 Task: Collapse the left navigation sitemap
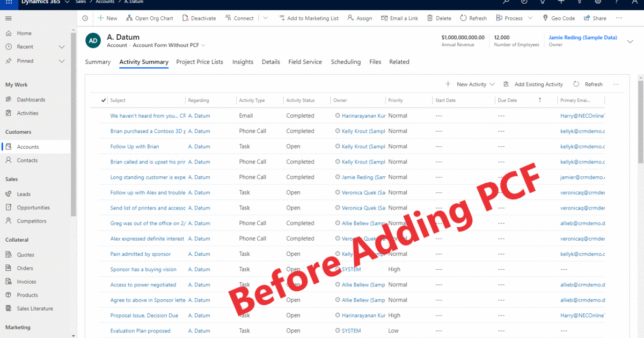pyautogui.click(x=8, y=18)
